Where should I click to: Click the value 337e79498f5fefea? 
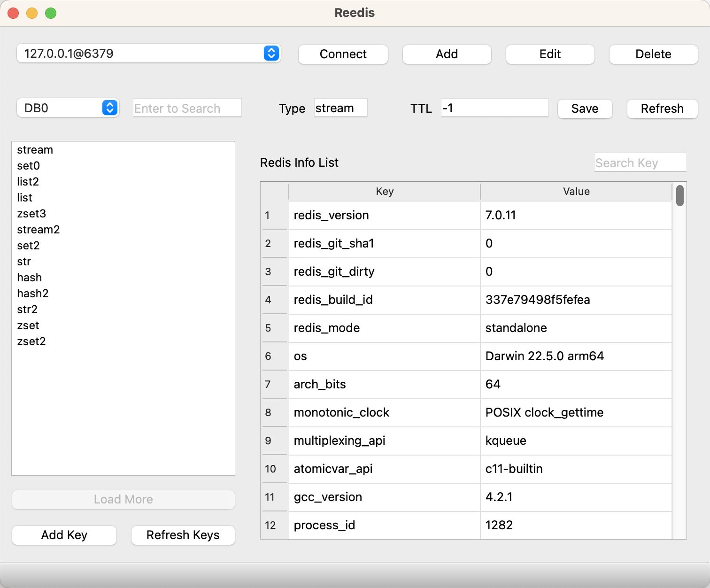[x=576, y=300]
